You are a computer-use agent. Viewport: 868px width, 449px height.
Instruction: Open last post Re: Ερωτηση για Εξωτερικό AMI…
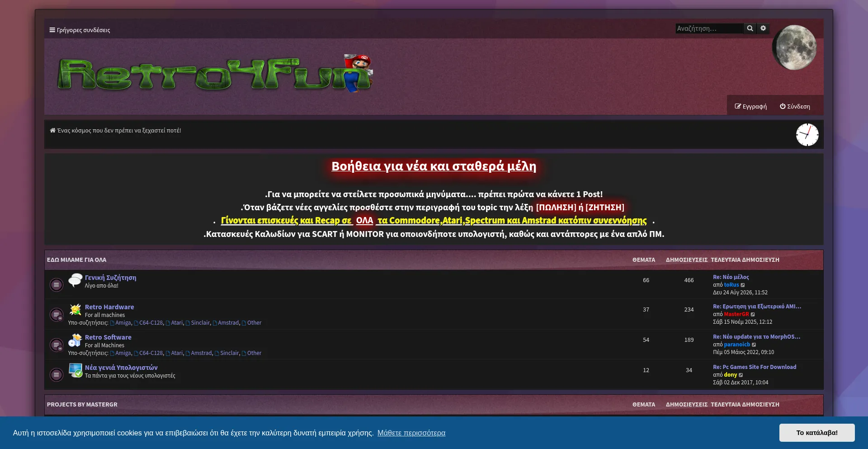pos(757,307)
